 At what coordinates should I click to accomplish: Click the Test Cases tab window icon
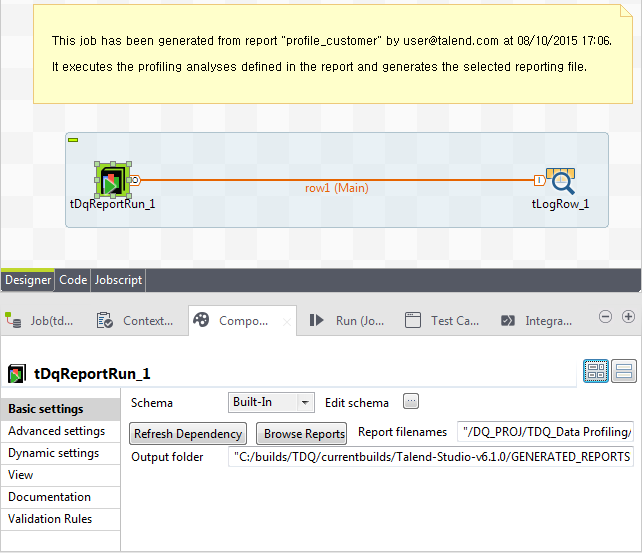tap(413, 320)
